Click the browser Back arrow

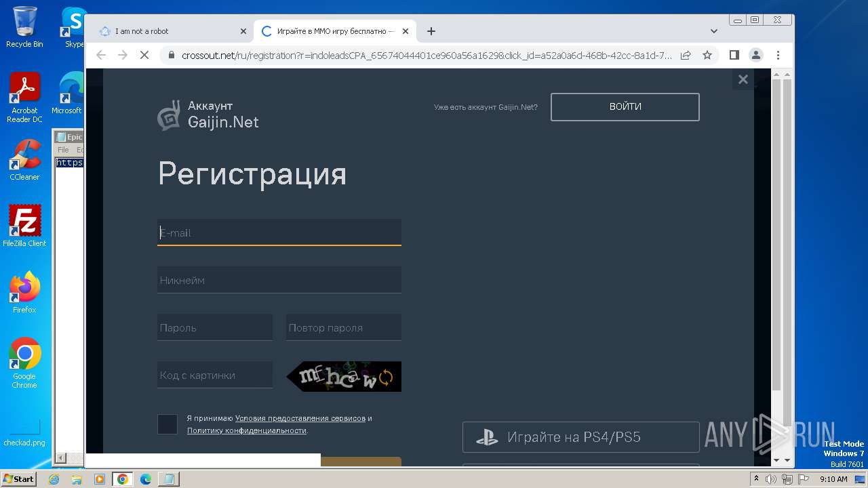pos(101,55)
